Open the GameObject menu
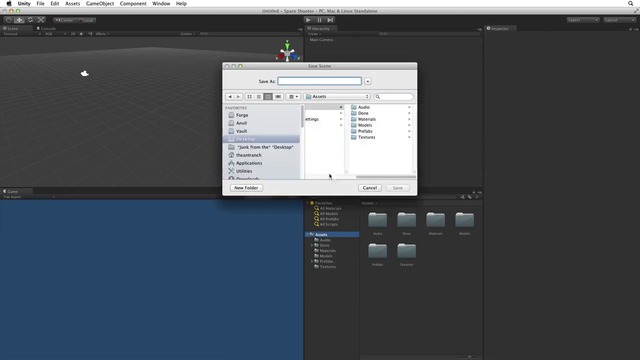 pos(100,3)
